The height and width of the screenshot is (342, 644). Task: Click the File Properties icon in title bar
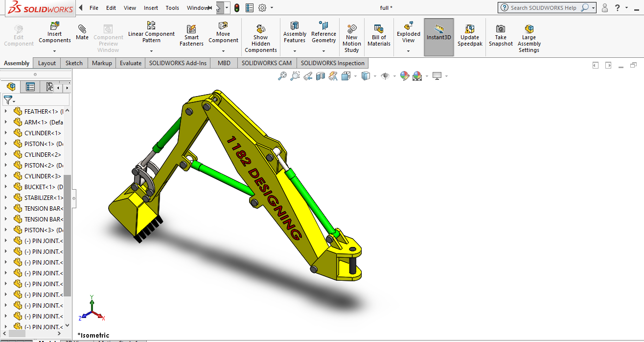250,8
